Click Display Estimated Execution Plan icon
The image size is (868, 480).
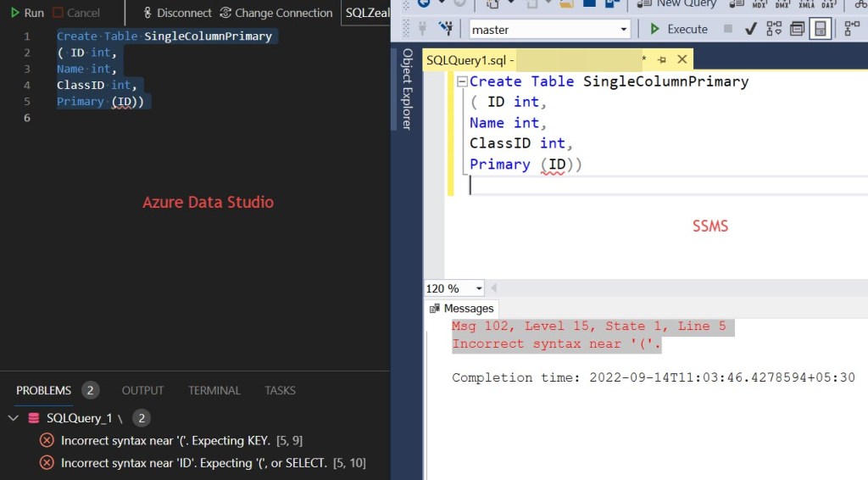coord(774,30)
